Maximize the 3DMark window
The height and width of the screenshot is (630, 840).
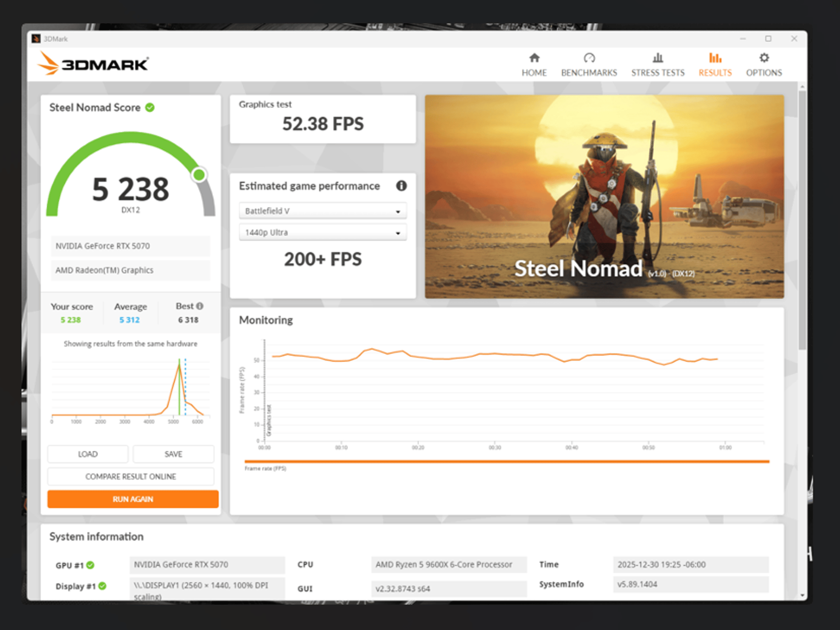(768, 39)
